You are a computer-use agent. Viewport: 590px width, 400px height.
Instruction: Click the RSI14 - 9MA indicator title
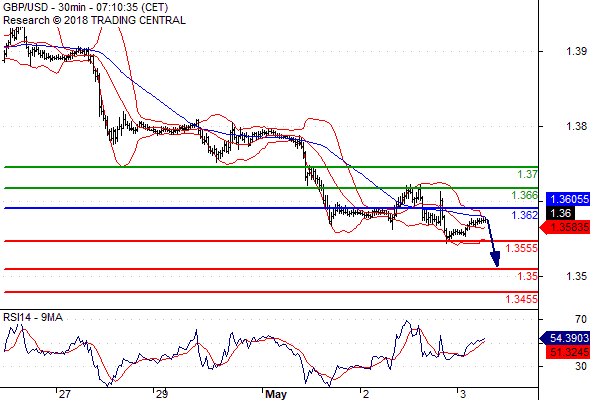[33, 318]
